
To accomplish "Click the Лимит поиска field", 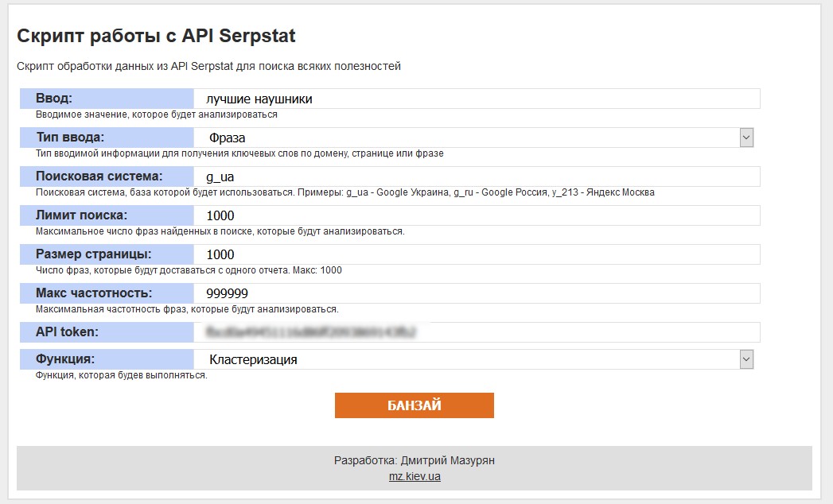I will [477, 215].
